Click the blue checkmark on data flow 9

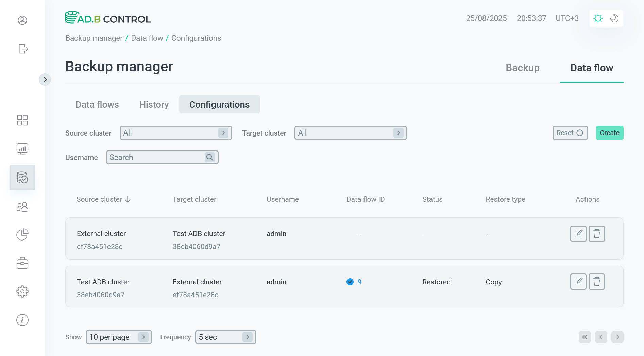click(x=350, y=282)
